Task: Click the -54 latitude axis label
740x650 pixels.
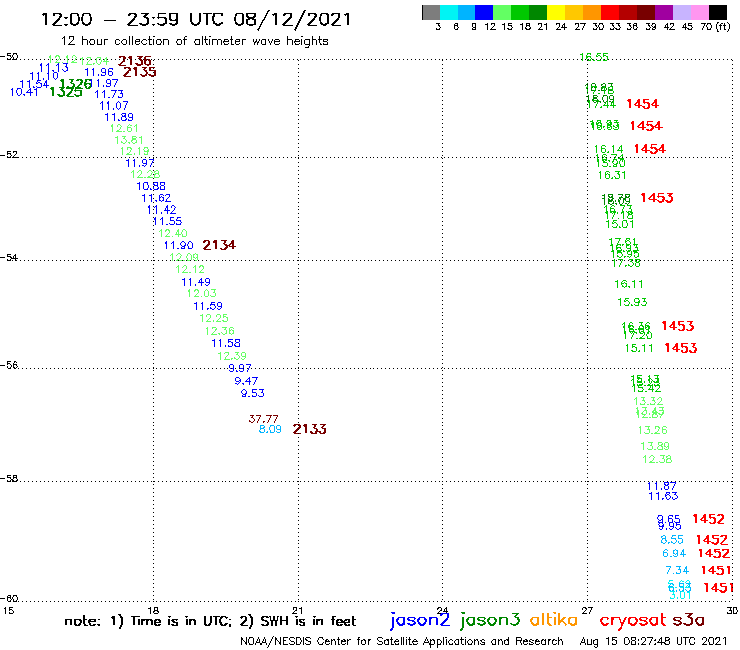Action: [9, 257]
